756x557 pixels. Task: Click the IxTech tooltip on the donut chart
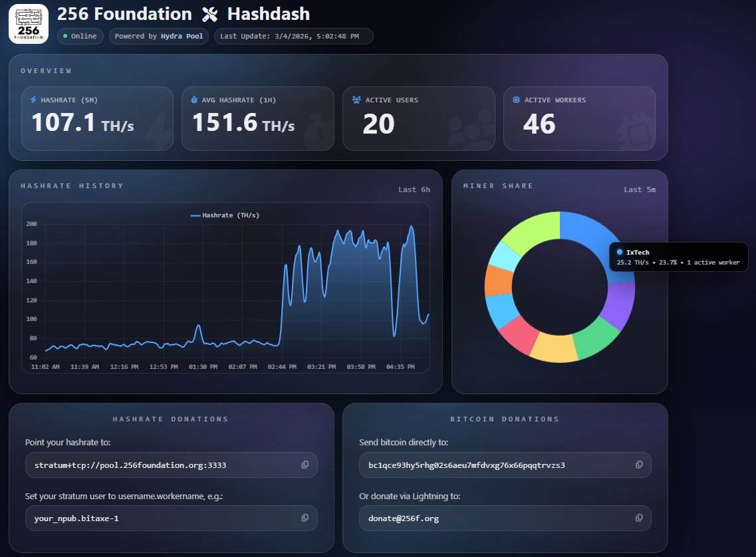tap(678, 257)
